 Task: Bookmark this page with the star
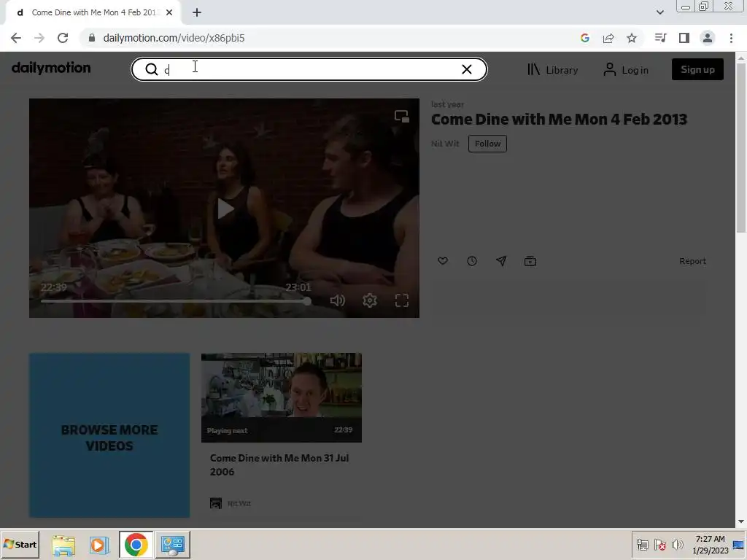click(632, 38)
